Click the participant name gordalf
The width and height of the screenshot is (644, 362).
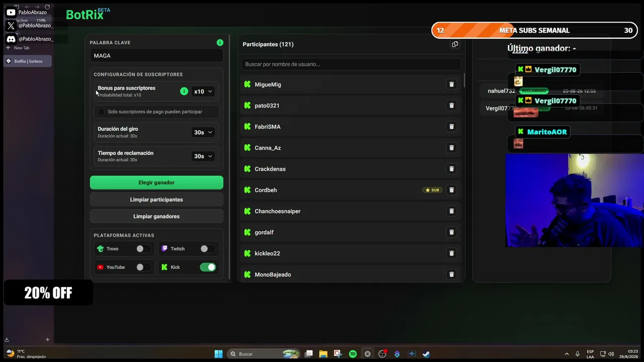(x=264, y=232)
